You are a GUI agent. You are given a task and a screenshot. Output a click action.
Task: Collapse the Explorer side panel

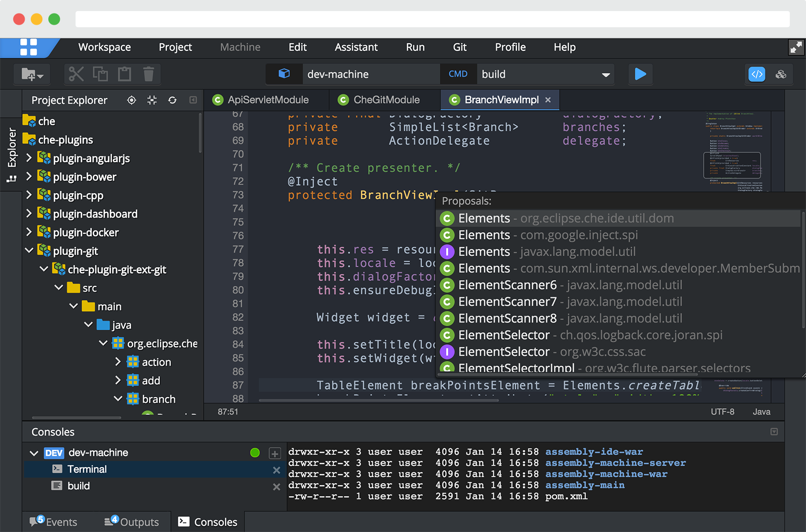pos(193,100)
